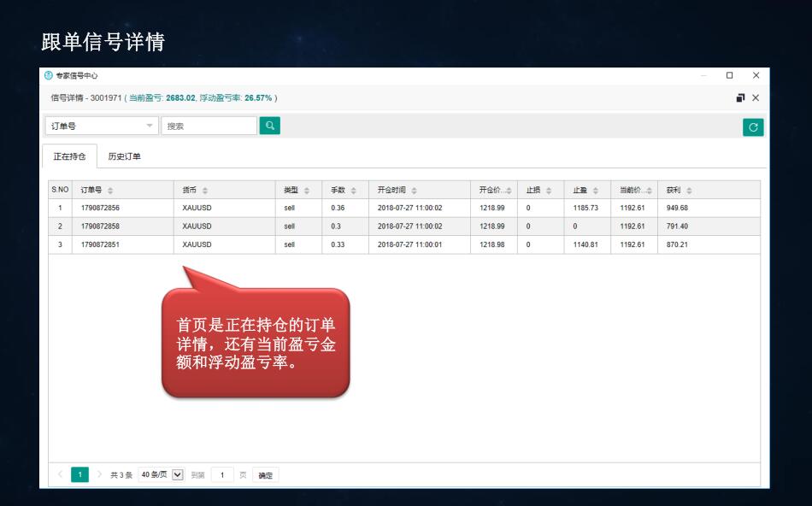Image resolution: width=812 pixels, height=506 pixels.
Task: Sort by 手数 column arrows
Action: 354,190
